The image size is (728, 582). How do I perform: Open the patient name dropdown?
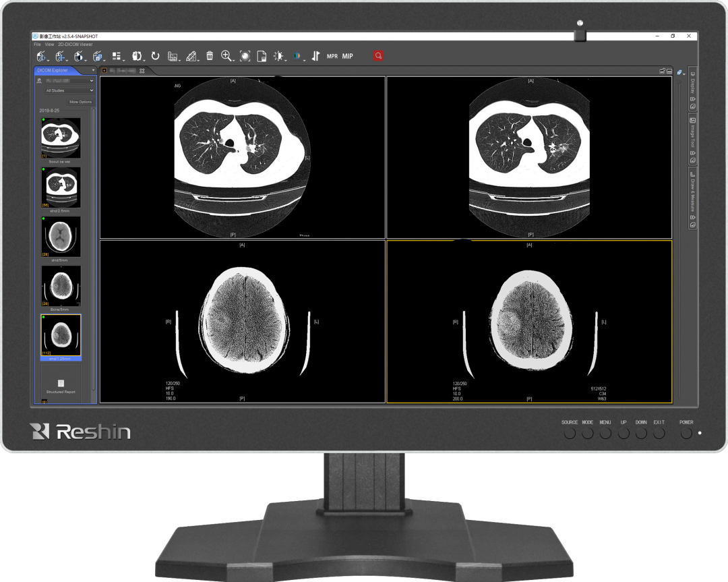coord(69,81)
